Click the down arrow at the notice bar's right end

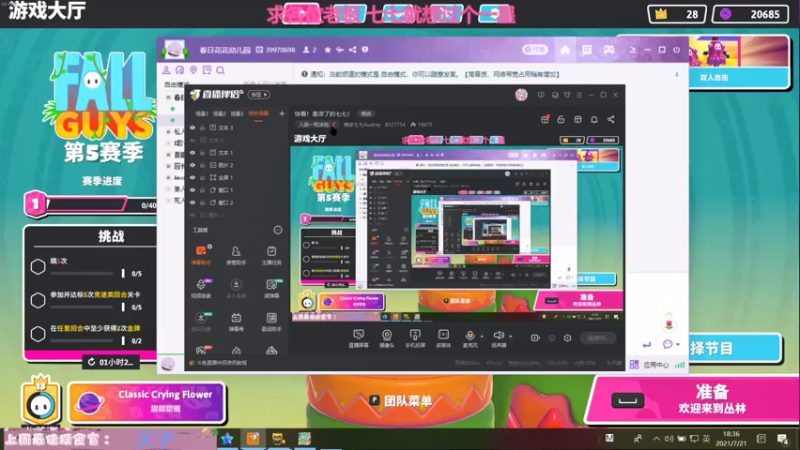677,74
